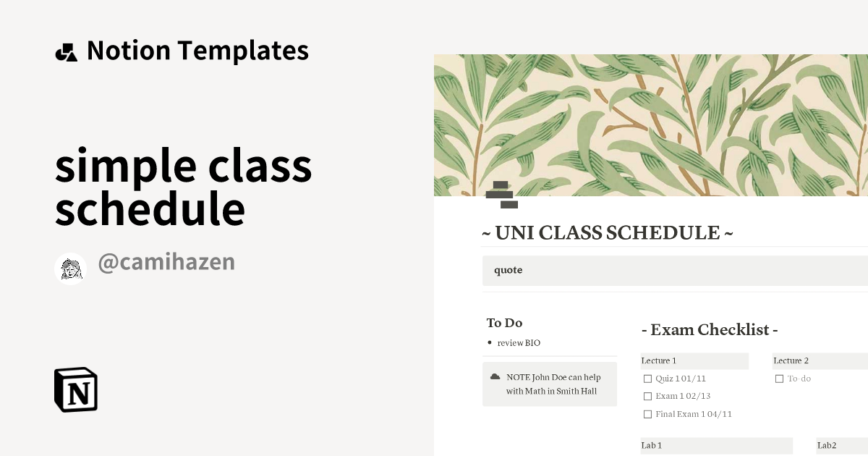The height and width of the screenshot is (456, 868).
Task: Check the Final Exam 1 04/11 checkbox
Action: coord(647,414)
